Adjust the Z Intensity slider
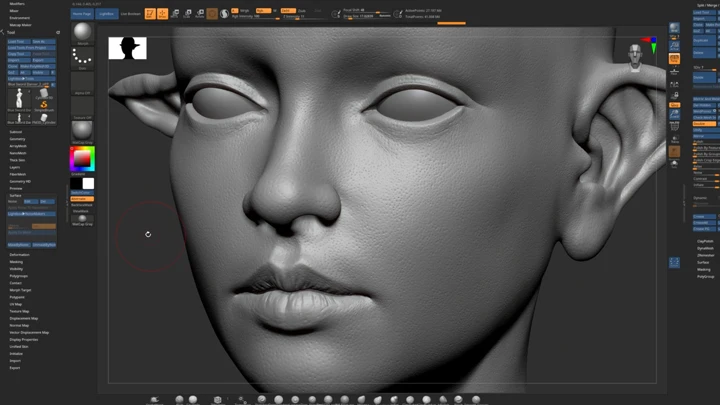This screenshot has width=720, height=405. click(x=305, y=17)
